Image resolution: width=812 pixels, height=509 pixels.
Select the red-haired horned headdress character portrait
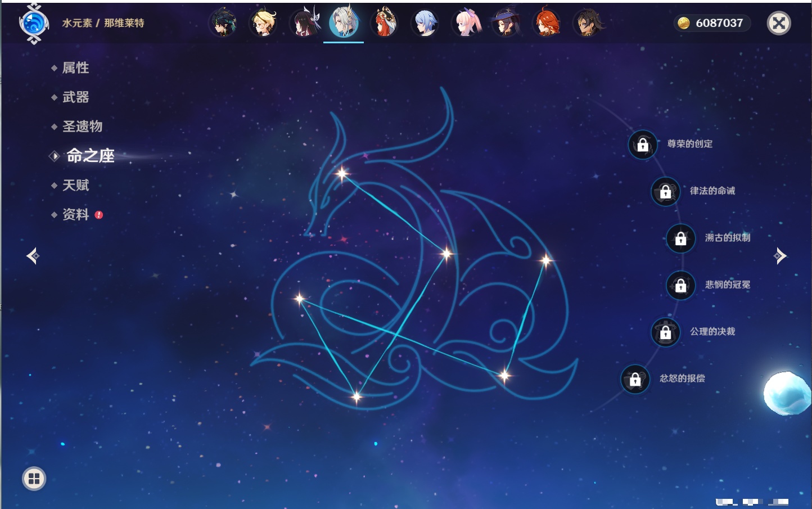(x=385, y=23)
